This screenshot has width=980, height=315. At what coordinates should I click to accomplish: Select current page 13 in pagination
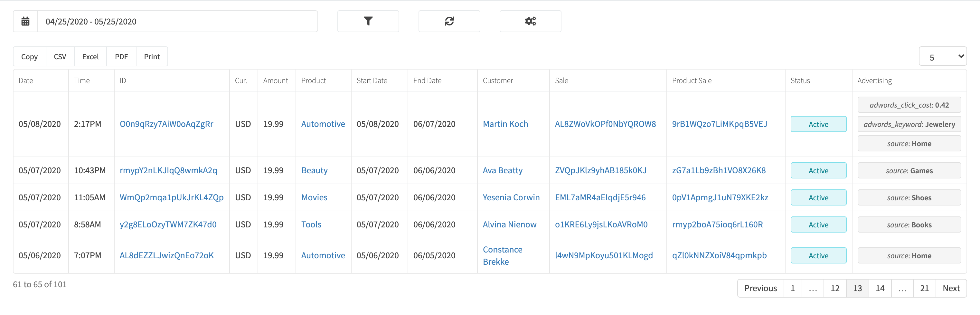[x=857, y=288]
